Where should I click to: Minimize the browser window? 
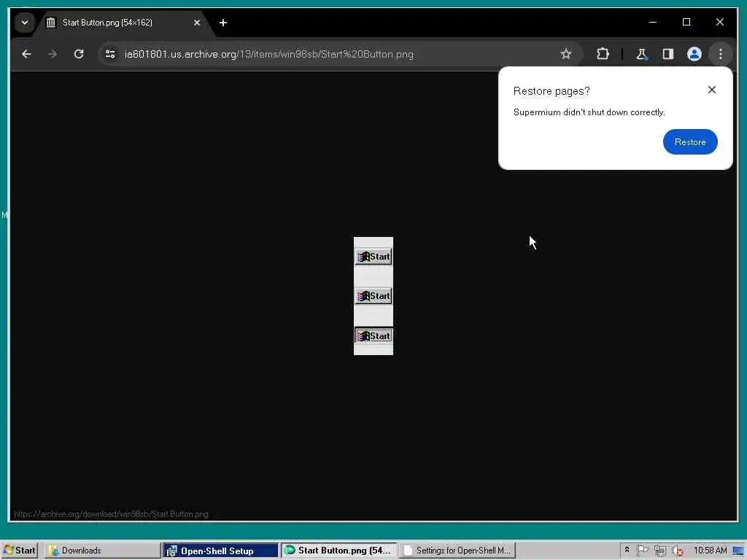(x=653, y=22)
